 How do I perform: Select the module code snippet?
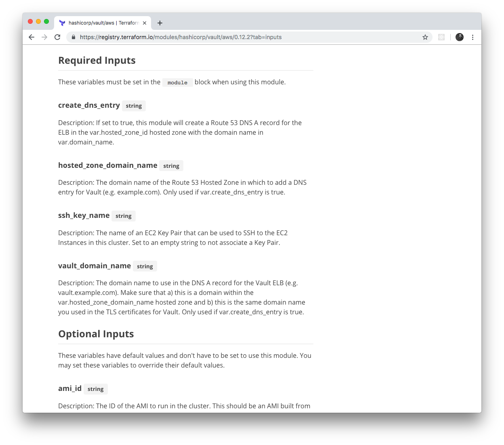click(177, 82)
